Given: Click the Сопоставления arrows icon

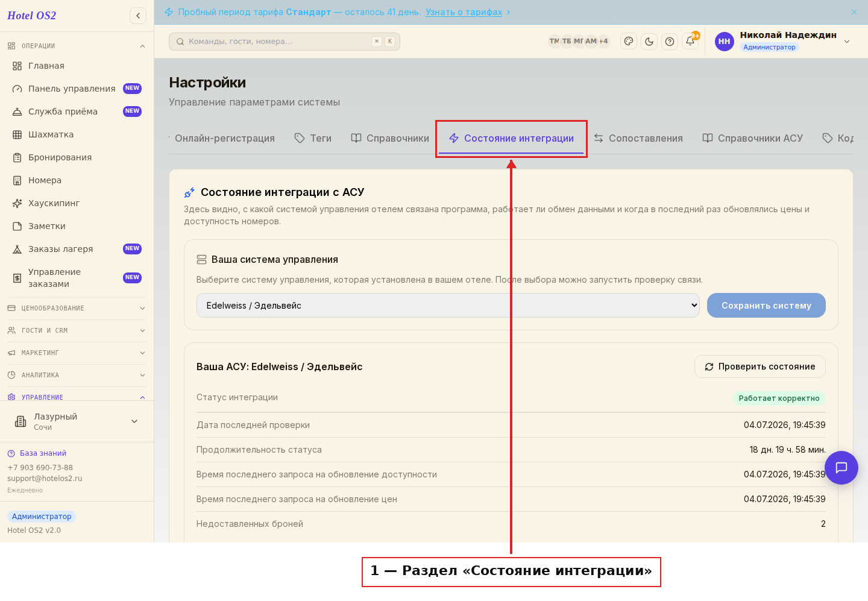Looking at the screenshot, I should (599, 138).
